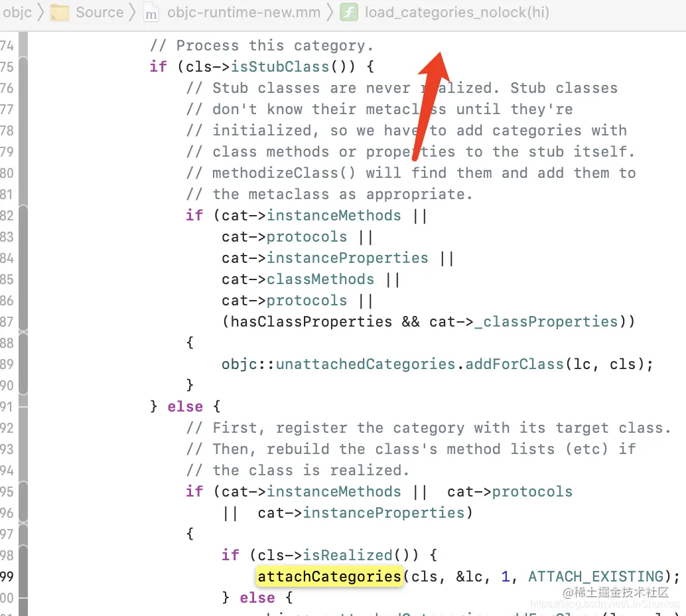
Task: Click instanceProperties on line 84
Action: tap(348, 258)
